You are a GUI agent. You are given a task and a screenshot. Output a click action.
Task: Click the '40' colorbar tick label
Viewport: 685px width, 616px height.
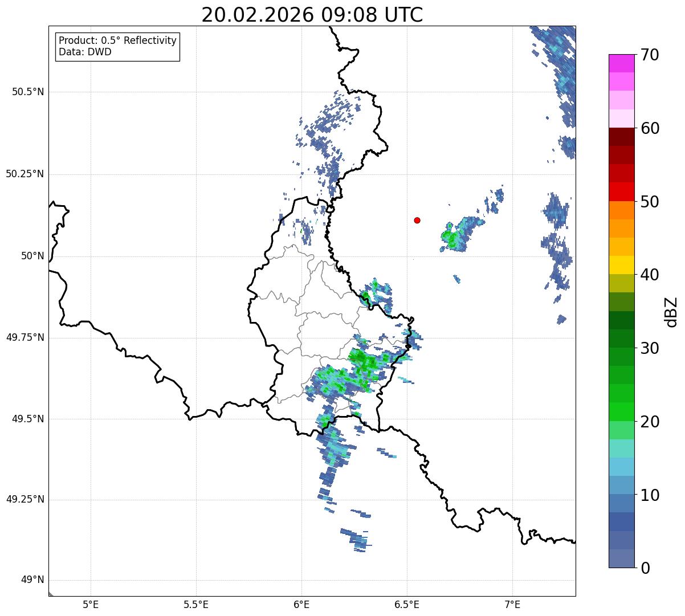(x=650, y=275)
